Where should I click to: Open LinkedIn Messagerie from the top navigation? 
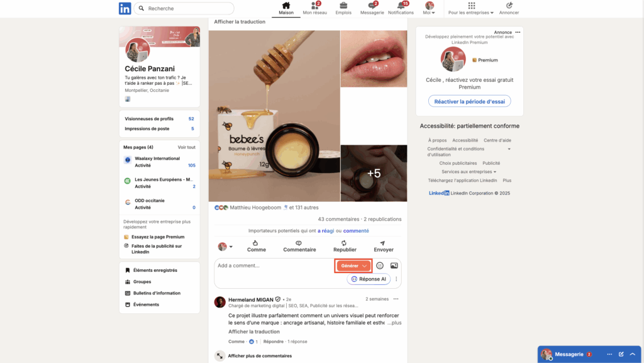[x=372, y=8]
